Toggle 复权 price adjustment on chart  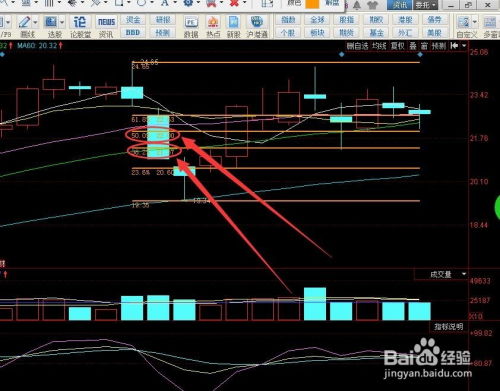tap(397, 46)
